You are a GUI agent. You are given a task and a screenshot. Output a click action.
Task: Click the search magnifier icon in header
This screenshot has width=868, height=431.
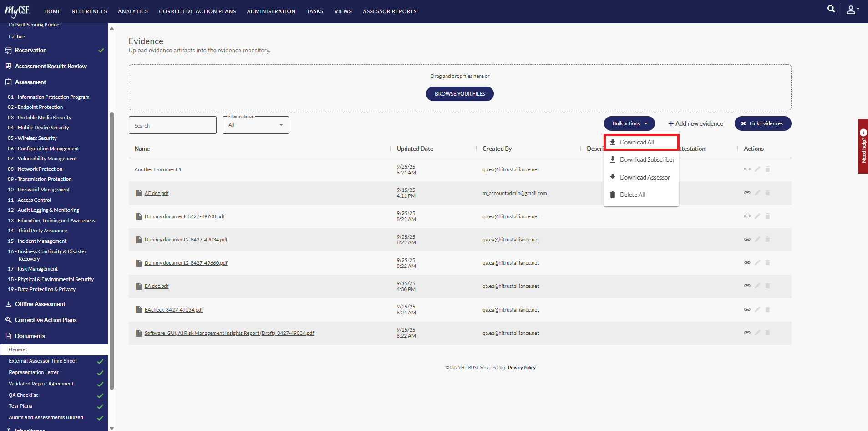(x=831, y=9)
